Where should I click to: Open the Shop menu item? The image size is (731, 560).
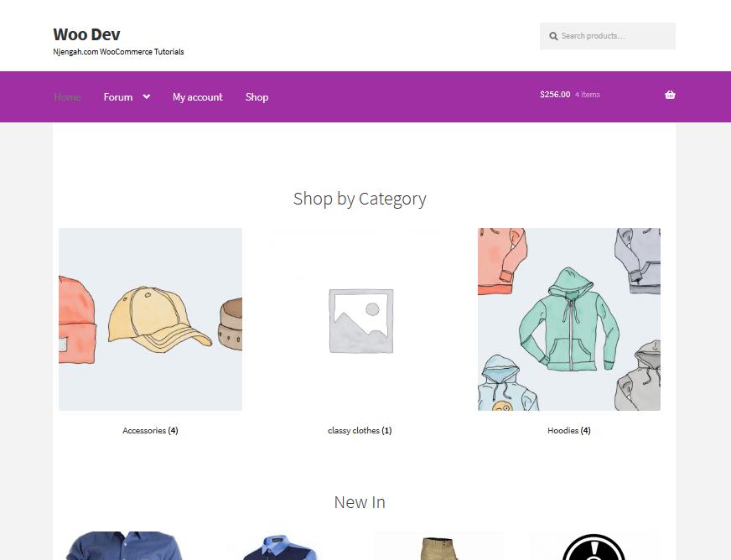point(257,97)
